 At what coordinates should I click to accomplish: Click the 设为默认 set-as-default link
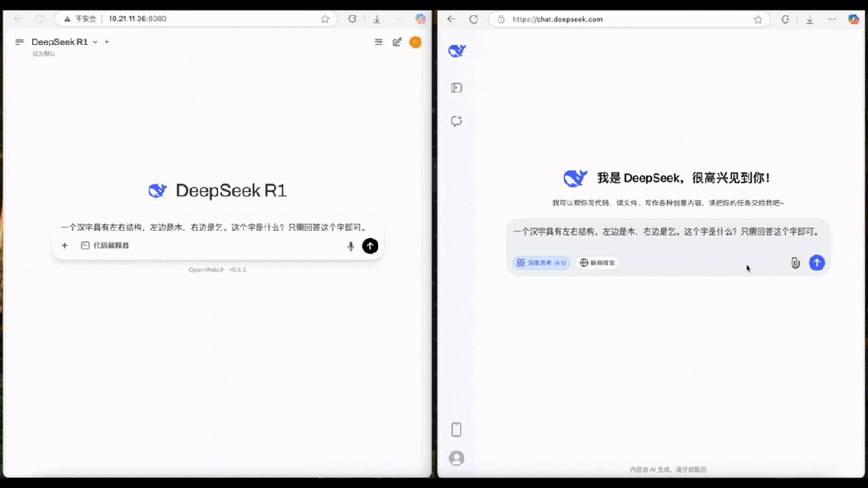43,54
